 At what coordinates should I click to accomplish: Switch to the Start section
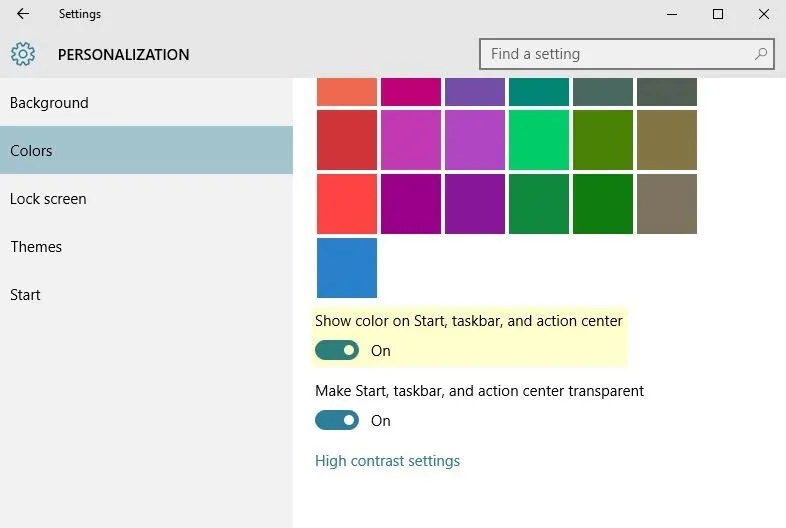pos(26,295)
